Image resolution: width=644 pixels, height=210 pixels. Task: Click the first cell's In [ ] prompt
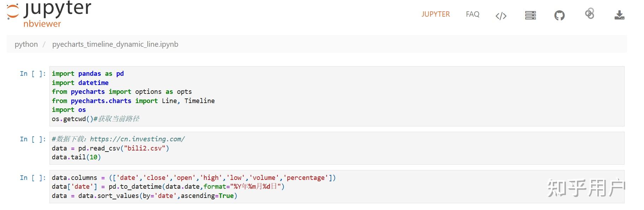[x=33, y=74]
